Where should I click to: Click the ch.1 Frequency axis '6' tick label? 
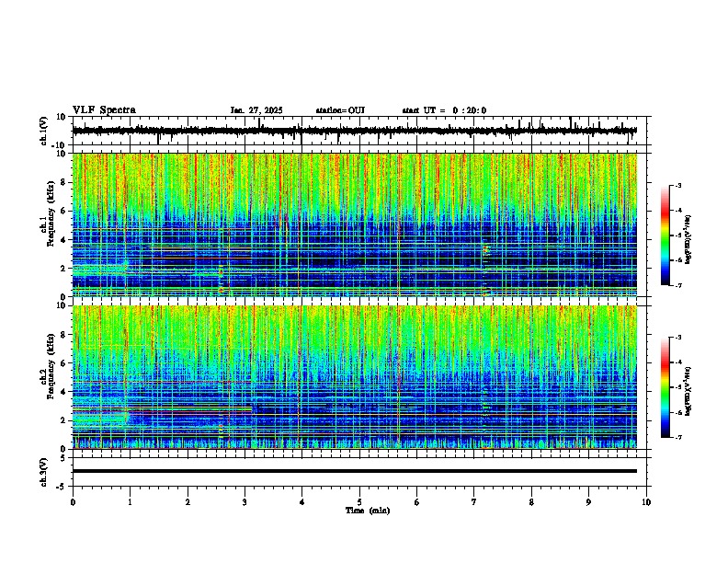point(63,212)
